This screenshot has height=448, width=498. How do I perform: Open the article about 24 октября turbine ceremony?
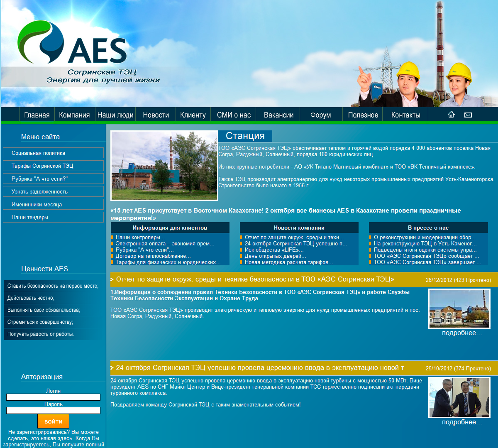pos(260,368)
